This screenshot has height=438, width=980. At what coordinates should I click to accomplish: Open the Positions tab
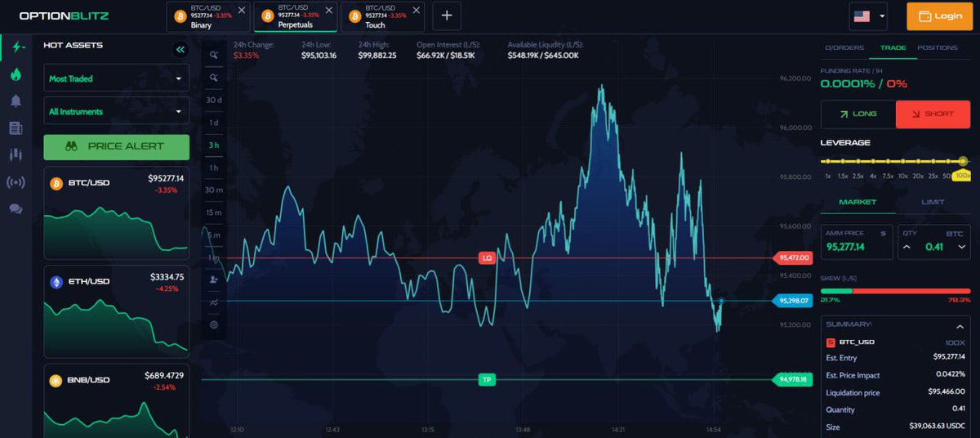937,47
